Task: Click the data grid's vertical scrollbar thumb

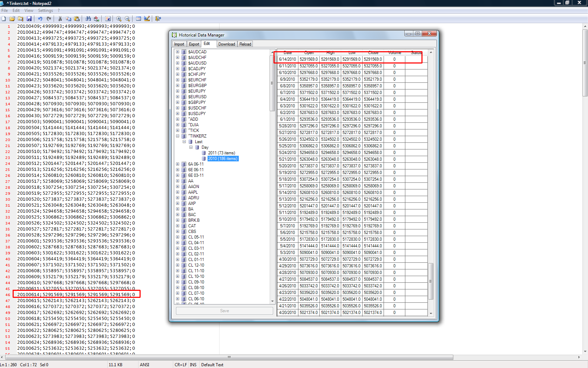Action: point(431,281)
